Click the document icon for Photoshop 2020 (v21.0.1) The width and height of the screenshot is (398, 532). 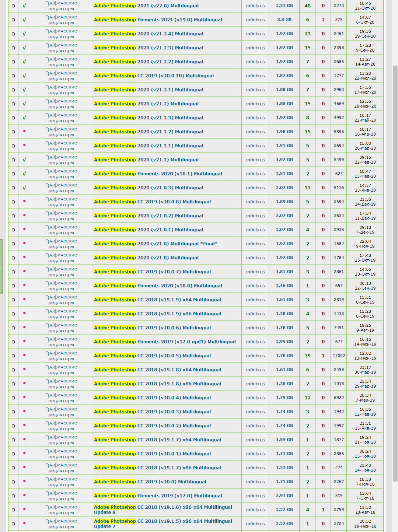(x=13, y=230)
